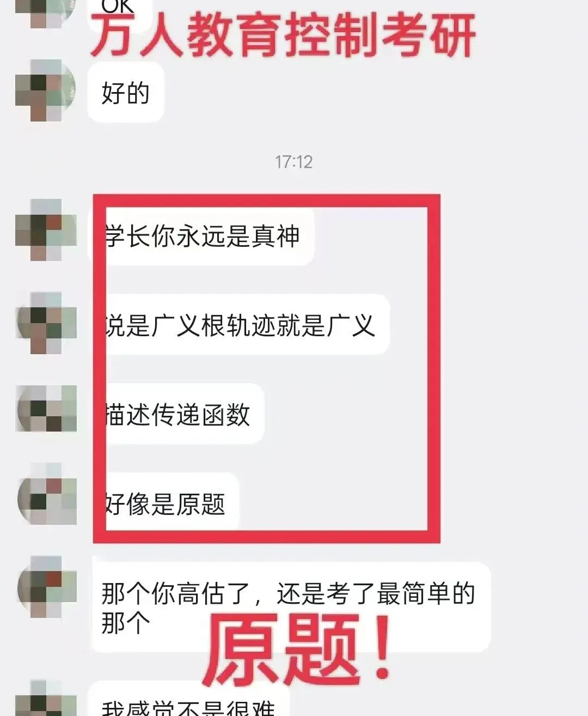The width and height of the screenshot is (588, 716).
Task: Tap the partially visible top avatar
Action: [46, 14]
